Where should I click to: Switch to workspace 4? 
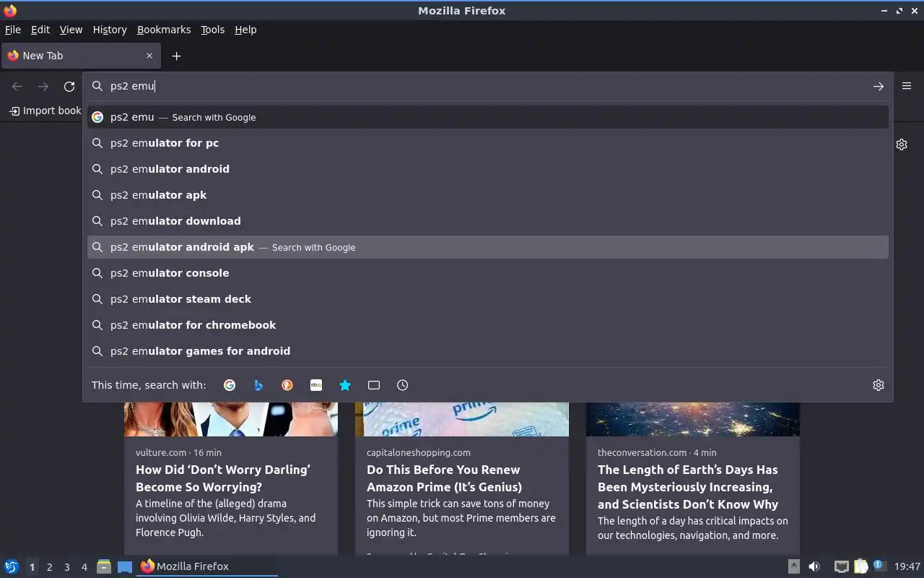coord(84,567)
